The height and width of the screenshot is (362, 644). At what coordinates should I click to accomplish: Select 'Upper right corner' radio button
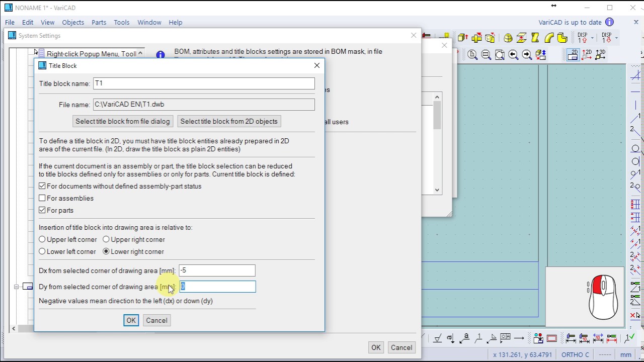click(x=106, y=239)
